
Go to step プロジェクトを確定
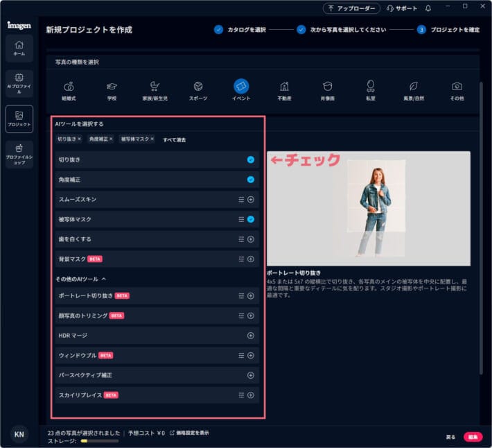coord(448,30)
